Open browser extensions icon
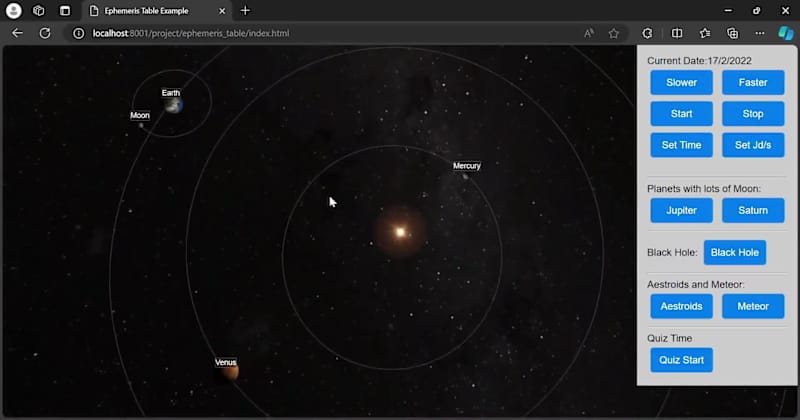This screenshot has height=420, width=800. 647,33
